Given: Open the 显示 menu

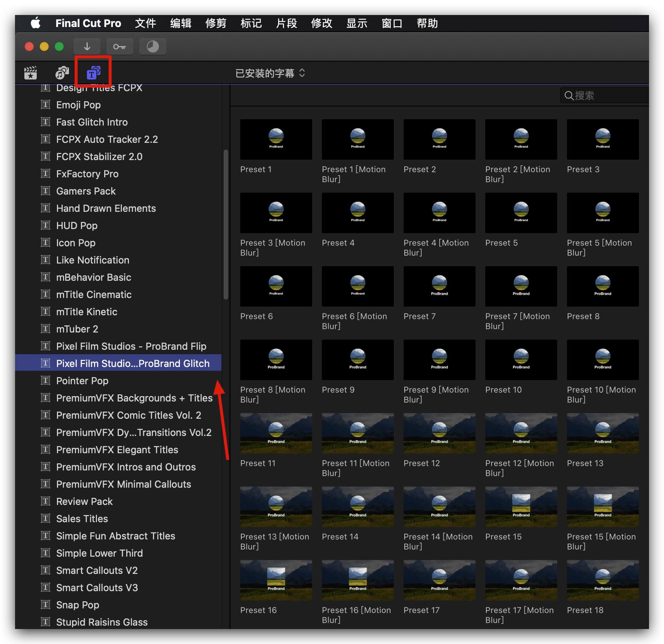Looking at the screenshot, I should (357, 23).
